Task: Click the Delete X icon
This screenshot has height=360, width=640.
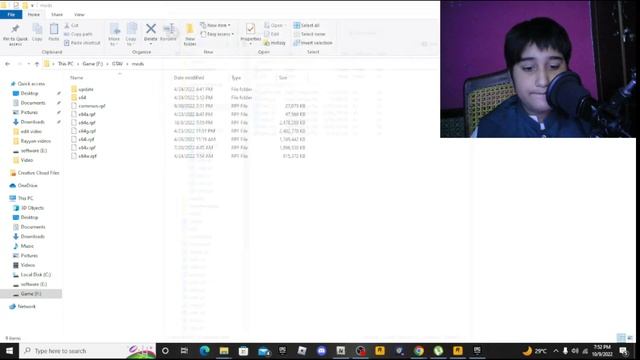Action: (151, 29)
